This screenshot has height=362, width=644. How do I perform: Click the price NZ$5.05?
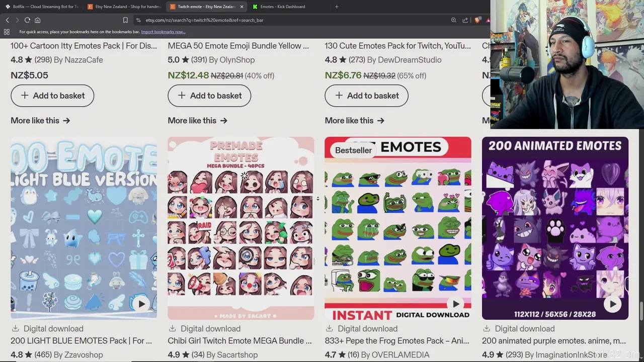coord(29,75)
